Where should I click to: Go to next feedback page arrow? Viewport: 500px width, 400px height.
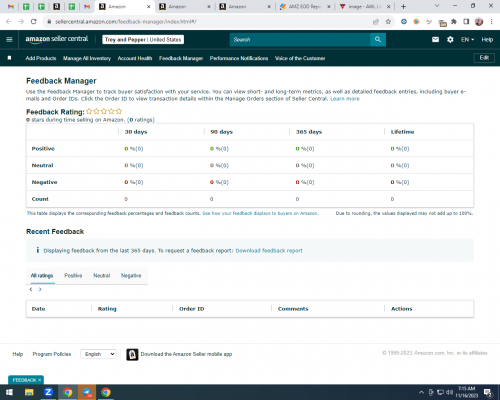(x=40, y=289)
